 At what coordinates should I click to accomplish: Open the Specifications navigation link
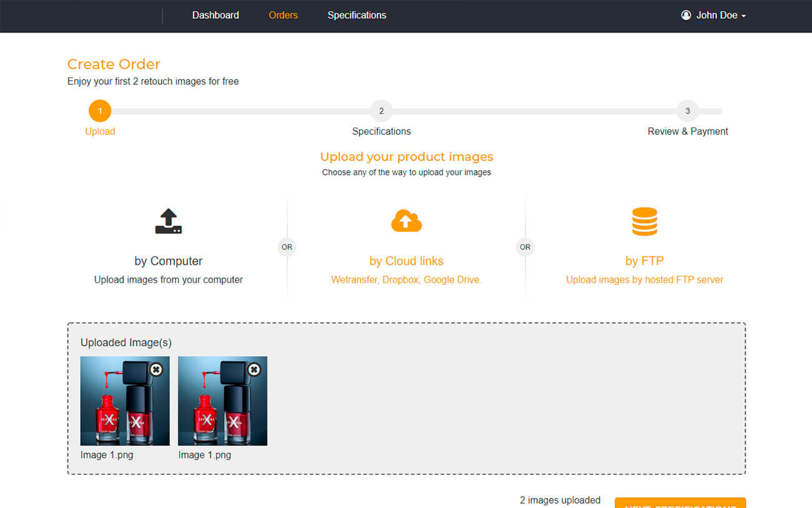coord(357,15)
